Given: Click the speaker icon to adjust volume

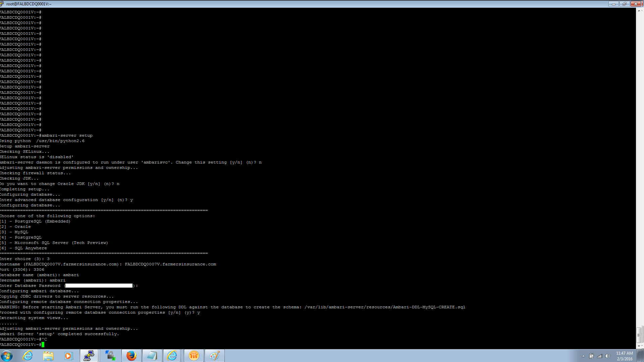Looking at the screenshot, I should 608,356.
